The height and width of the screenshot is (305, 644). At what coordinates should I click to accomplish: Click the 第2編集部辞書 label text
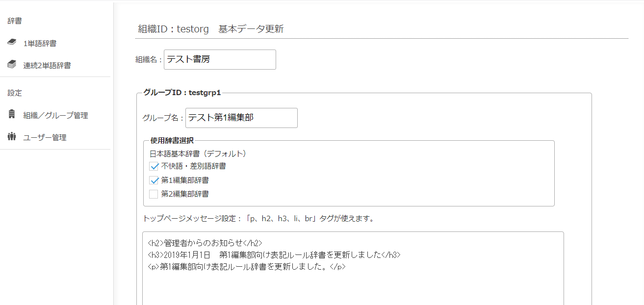coord(184,194)
